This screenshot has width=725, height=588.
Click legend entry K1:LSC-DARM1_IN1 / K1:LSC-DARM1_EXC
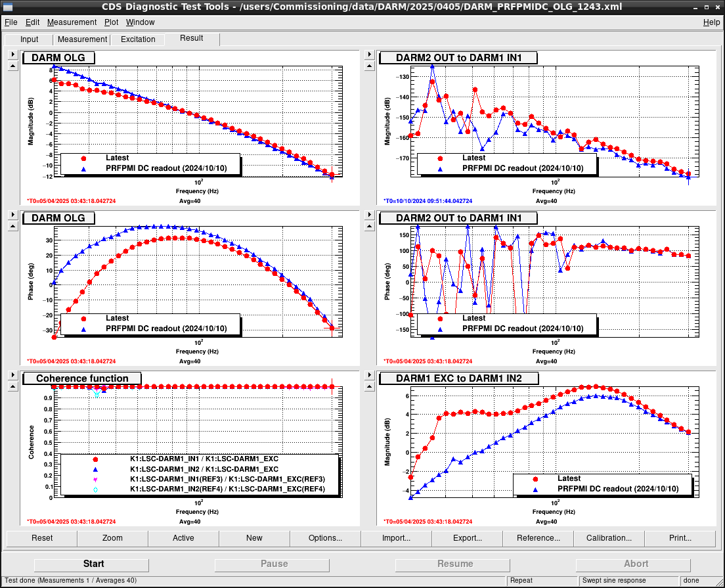[204, 459]
